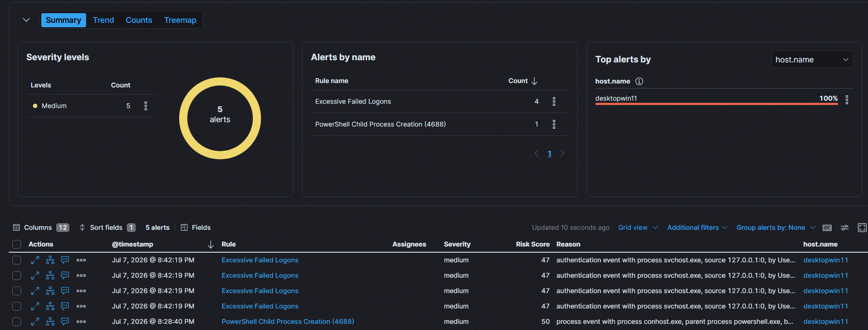This screenshot has width=868, height=330.
Task: Open actions menu for Medium severity level
Action: point(146,106)
